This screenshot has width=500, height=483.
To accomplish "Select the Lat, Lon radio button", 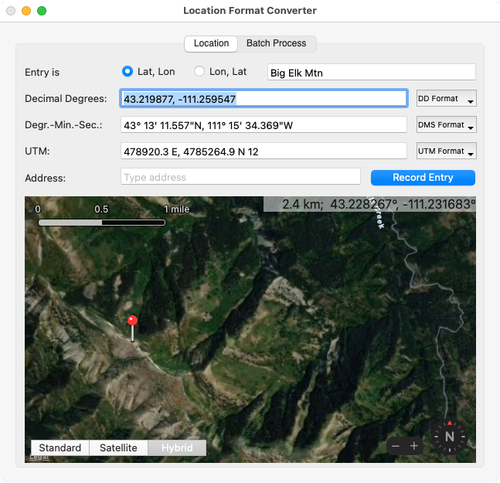I will [127, 71].
